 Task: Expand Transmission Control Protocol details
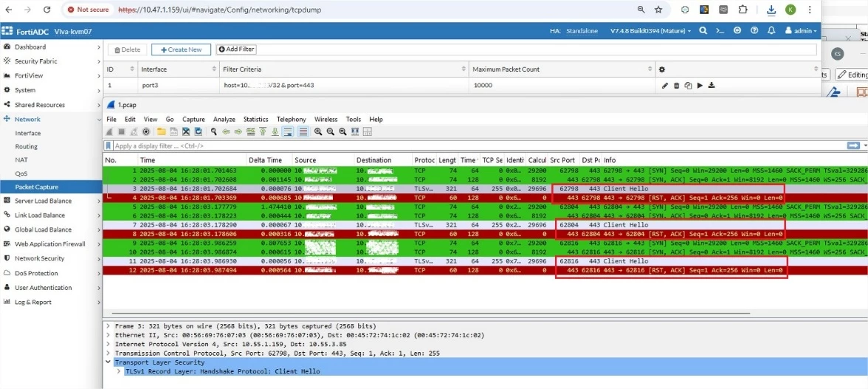[x=108, y=353]
